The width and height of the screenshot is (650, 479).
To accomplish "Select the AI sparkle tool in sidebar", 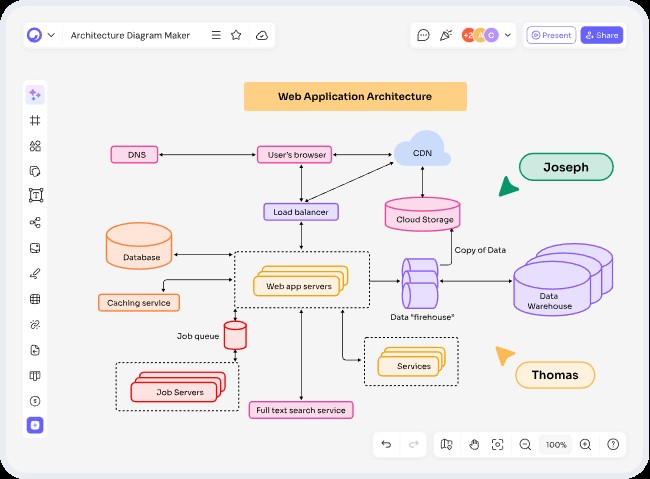I will point(35,95).
